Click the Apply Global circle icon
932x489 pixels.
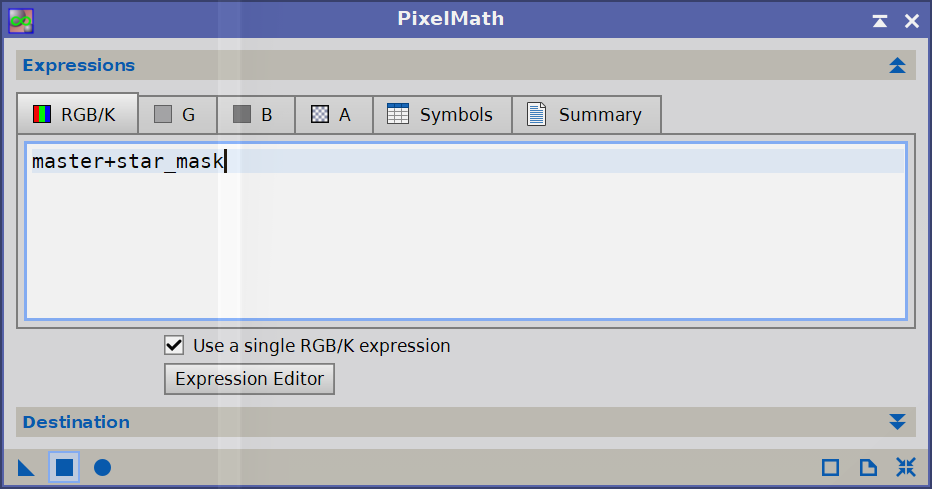click(102, 467)
